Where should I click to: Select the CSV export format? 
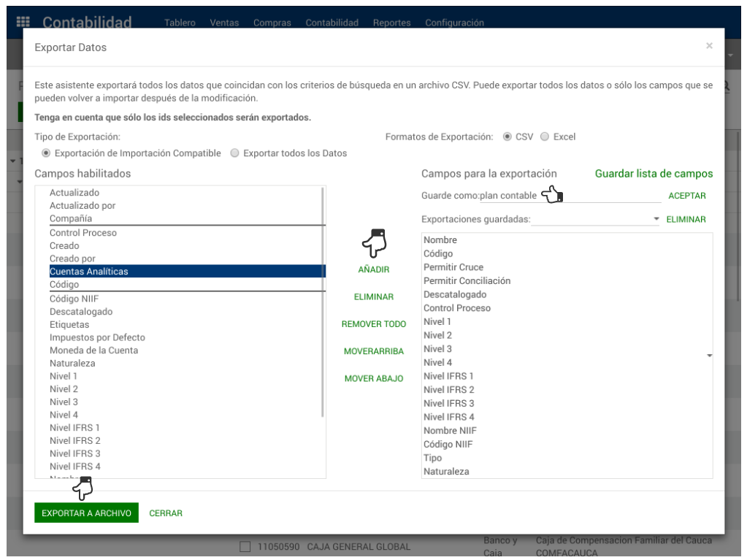tap(507, 137)
